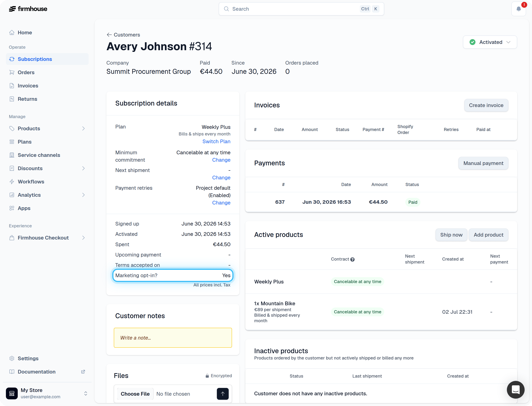Viewport: 532px width, 406px height.
Task: Open the notifications bell
Action: [x=519, y=9]
